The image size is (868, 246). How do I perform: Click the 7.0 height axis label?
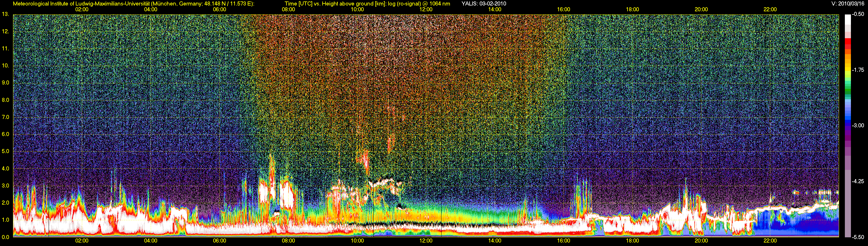tap(5, 117)
